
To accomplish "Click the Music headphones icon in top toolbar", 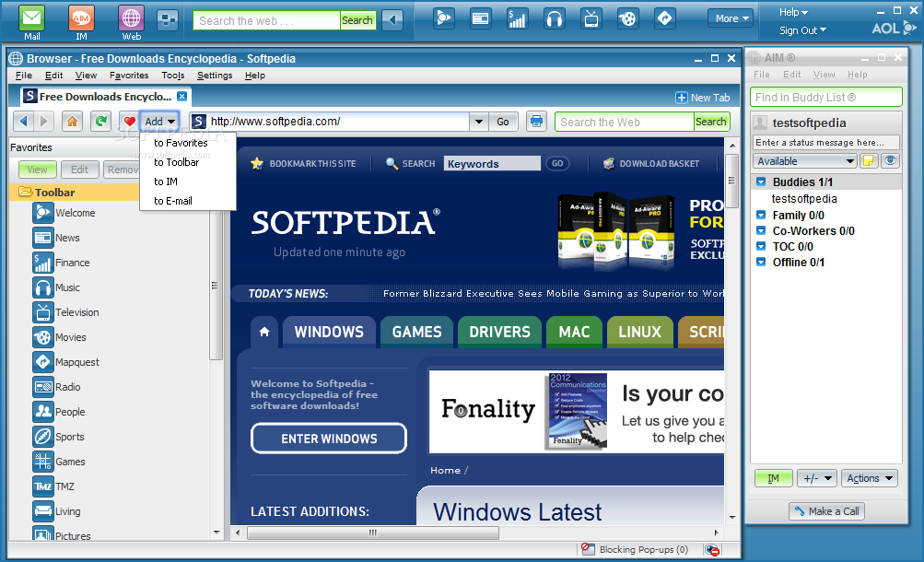I will tap(554, 18).
